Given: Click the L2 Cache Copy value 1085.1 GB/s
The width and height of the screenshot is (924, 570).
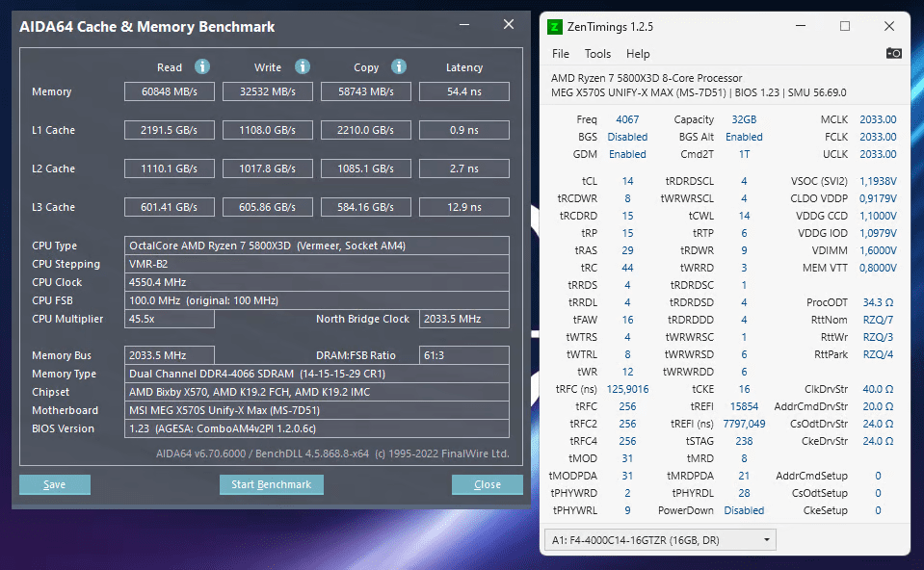Looking at the screenshot, I should (x=366, y=168).
